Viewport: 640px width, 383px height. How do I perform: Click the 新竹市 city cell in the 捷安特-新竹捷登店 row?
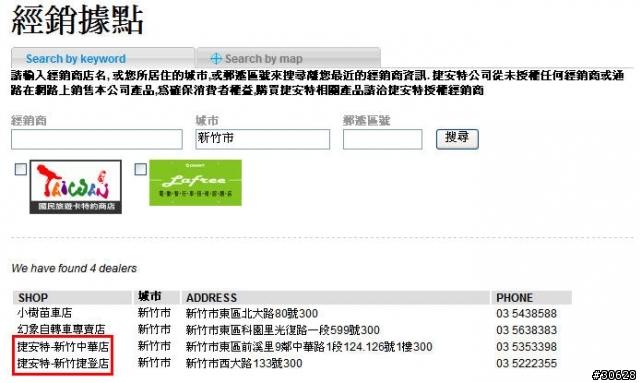point(154,362)
